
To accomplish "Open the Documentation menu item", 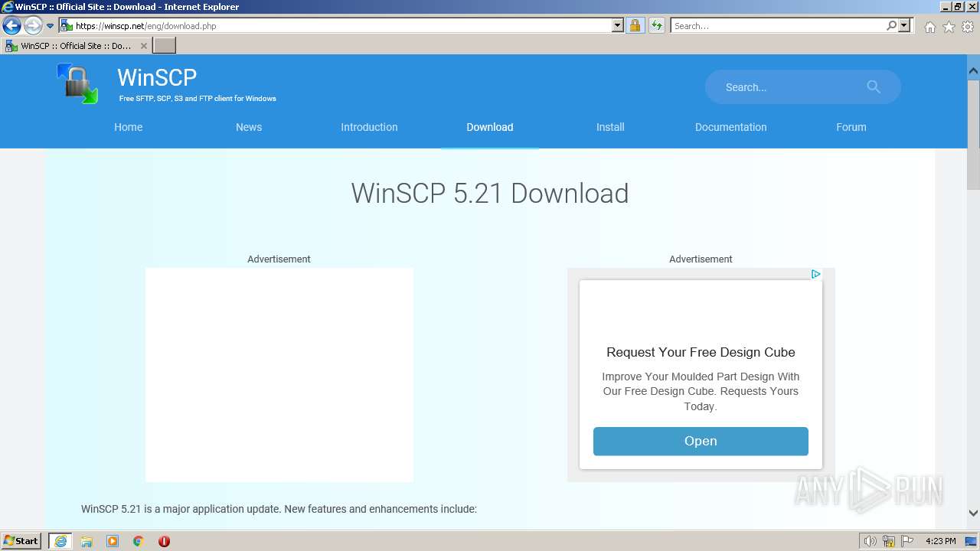I will 730,127.
